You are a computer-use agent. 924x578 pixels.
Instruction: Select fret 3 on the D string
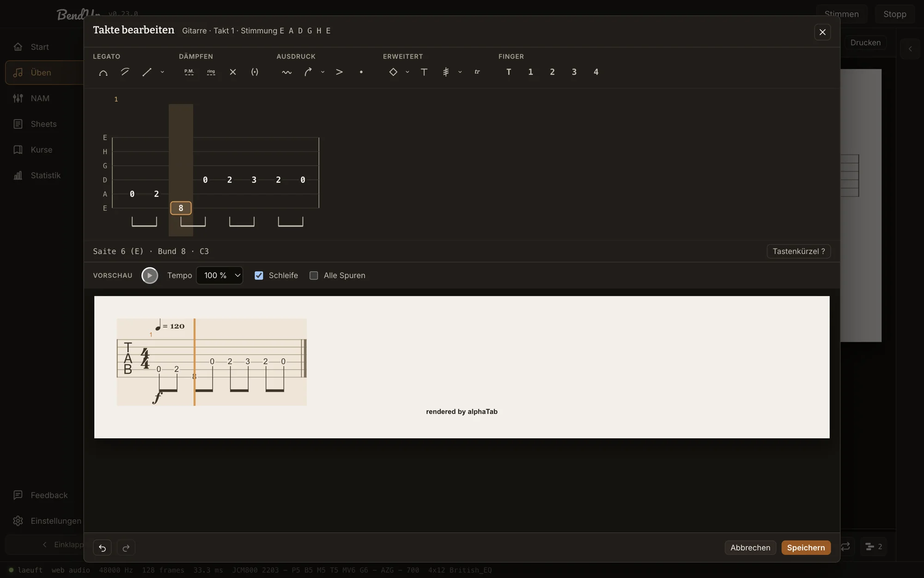click(x=254, y=180)
